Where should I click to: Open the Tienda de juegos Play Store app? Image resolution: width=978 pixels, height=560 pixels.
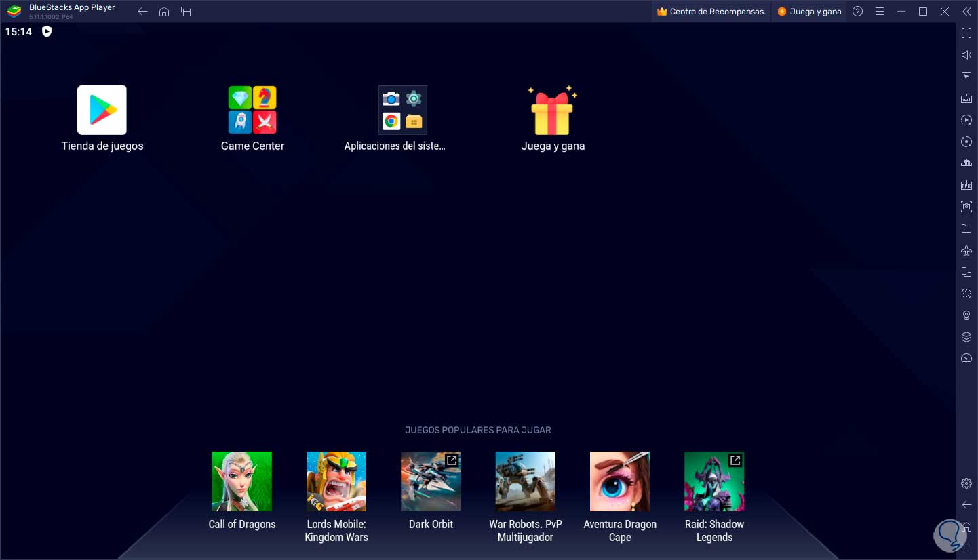point(102,110)
